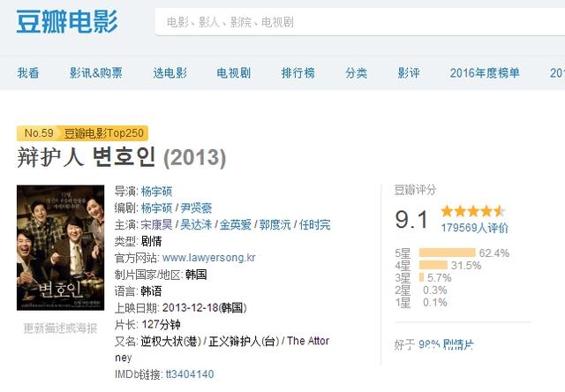Go to 影讯&购票 tab
Image resolution: width=565 pixels, height=392 pixels.
[x=96, y=73]
